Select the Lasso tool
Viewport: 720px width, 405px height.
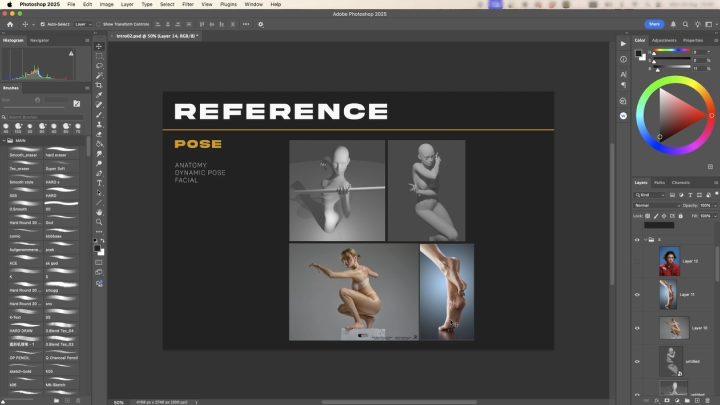[x=99, y=65]
